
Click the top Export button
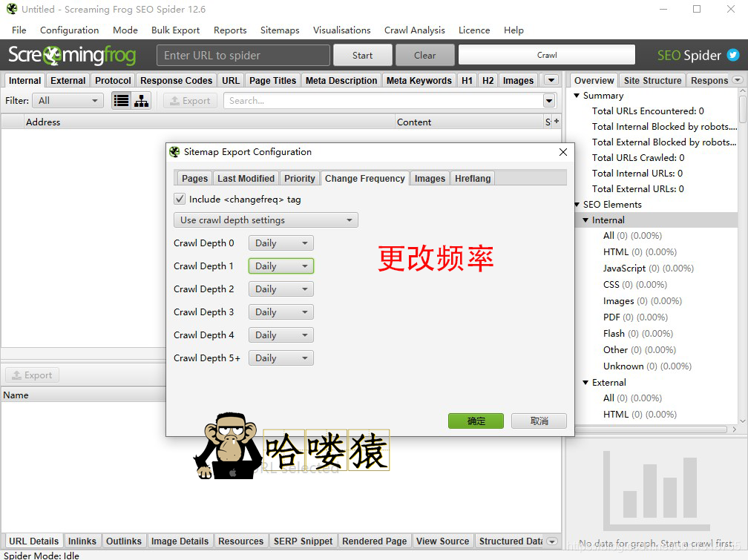point(190,101)
